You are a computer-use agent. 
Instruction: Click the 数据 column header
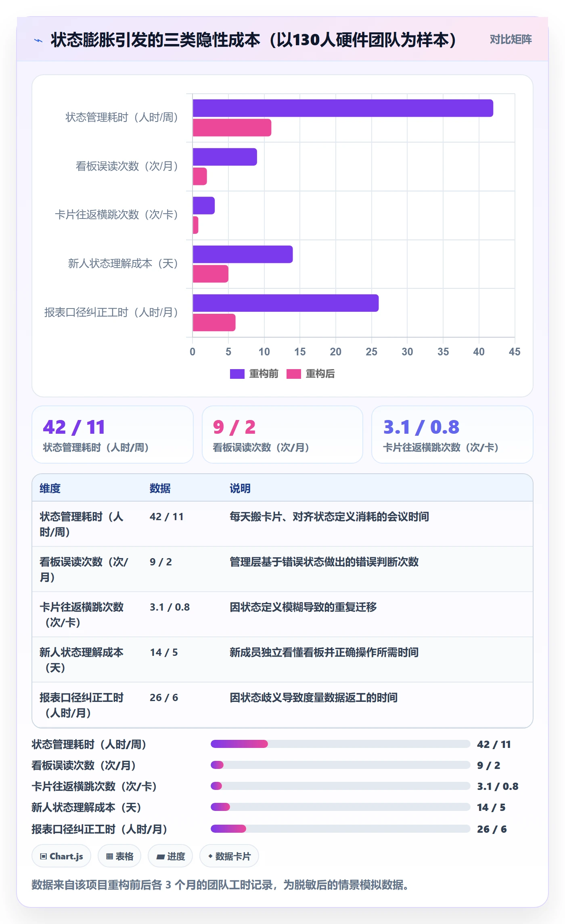160,488
